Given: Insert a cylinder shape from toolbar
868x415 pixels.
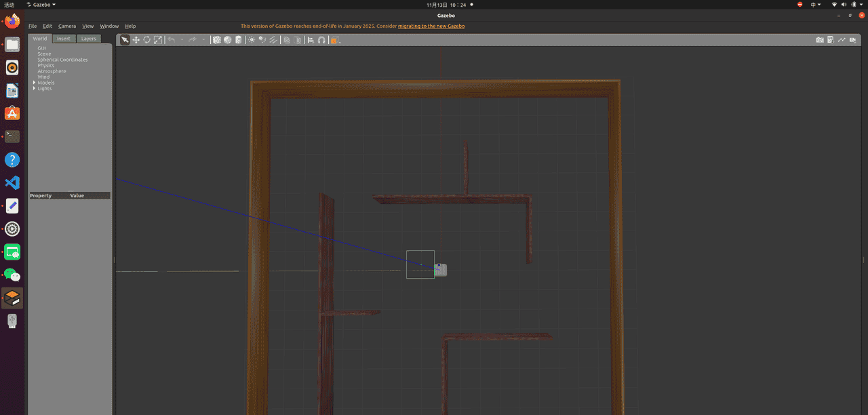Looking at the screenshot, I should pos(237,40).
